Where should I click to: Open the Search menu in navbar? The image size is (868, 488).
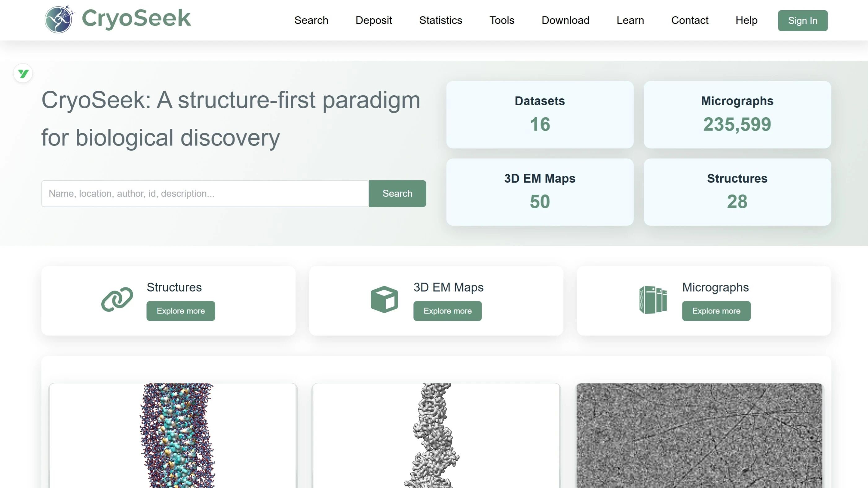311,20
